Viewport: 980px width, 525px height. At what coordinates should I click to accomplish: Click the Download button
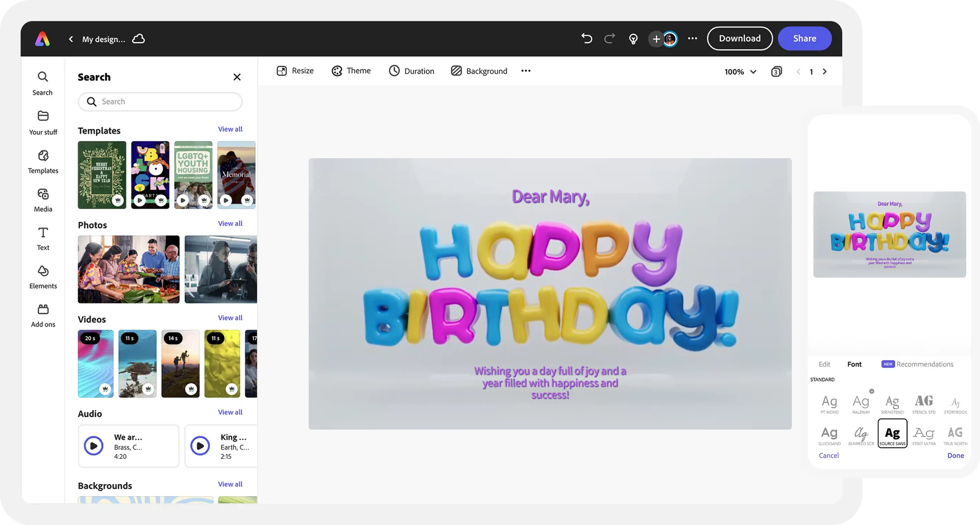point(739,39)
